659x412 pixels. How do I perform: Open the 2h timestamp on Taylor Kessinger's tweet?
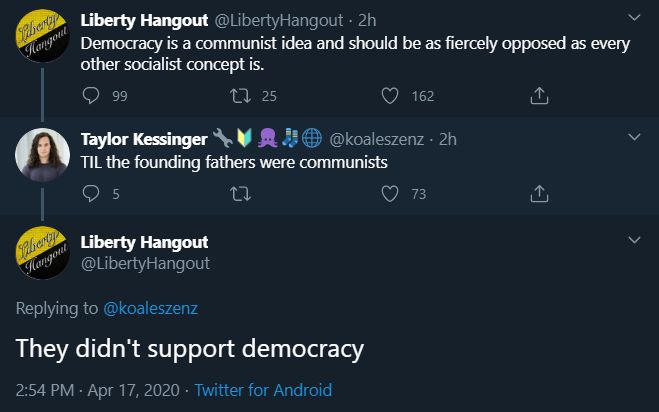pyautogui.click(x=447, y=139)
